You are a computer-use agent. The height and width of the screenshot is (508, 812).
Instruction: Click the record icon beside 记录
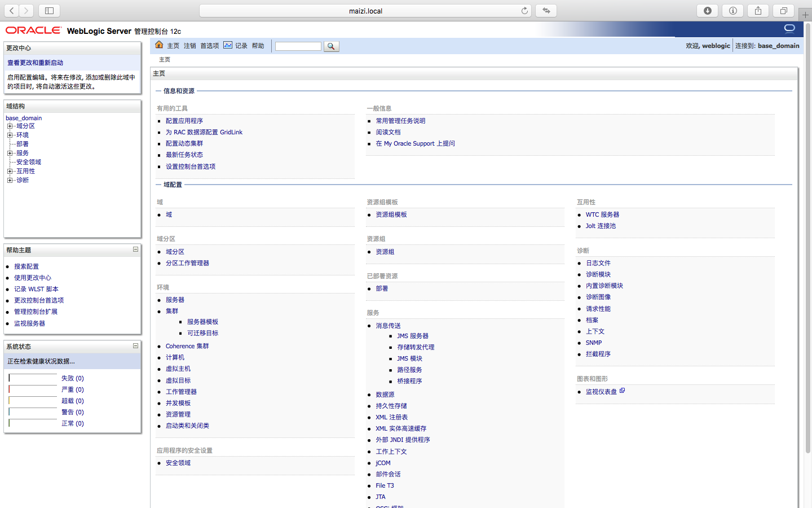(228, 45)
